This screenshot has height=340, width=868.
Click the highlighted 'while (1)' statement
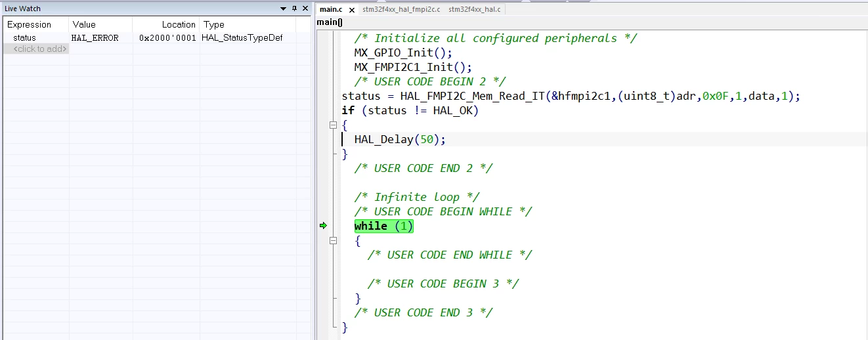tap(384, 226)
